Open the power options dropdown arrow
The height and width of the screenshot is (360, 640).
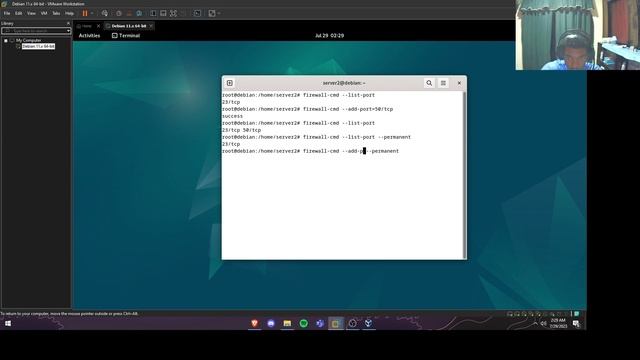[x=92, y=13]
